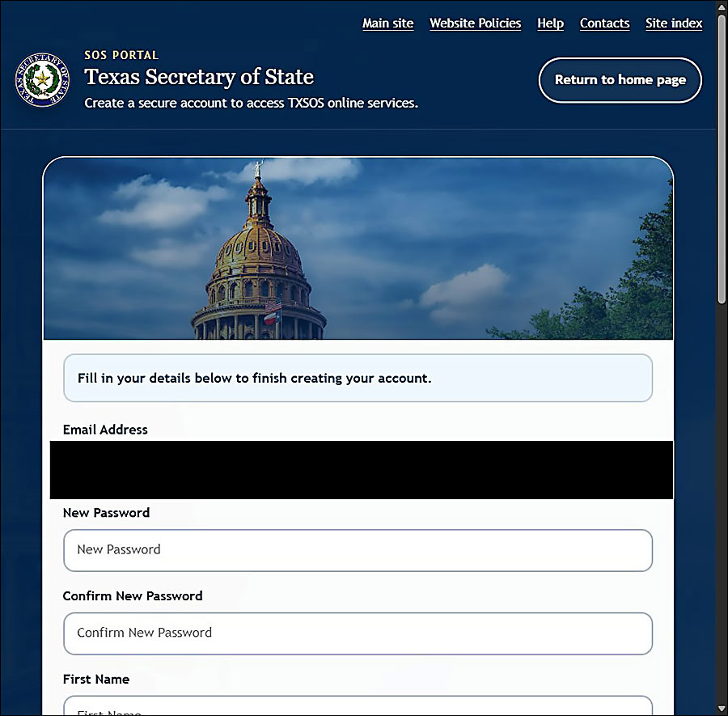Click the Texas Capitol banner image
Screen dimensions: 728x716
[358, 248]
